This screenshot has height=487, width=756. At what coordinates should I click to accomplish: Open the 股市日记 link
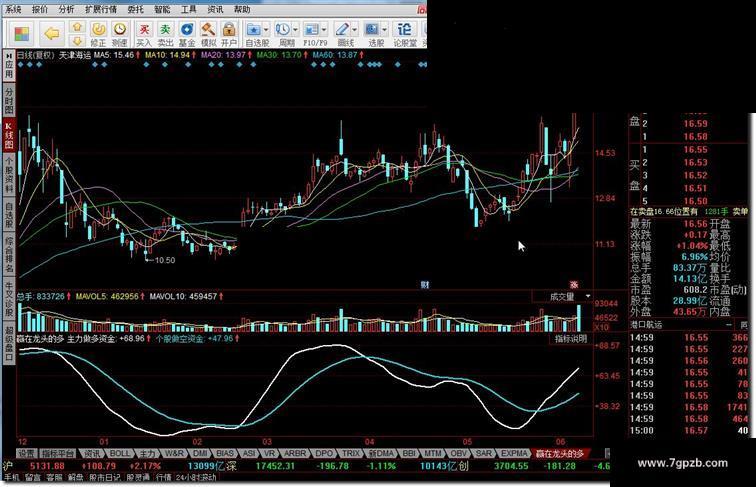[x=105, y=477]
